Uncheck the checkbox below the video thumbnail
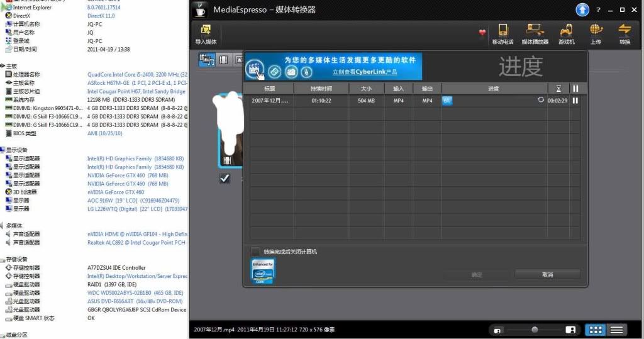Viewport: 644px width, 339px height. coord(225,179)
